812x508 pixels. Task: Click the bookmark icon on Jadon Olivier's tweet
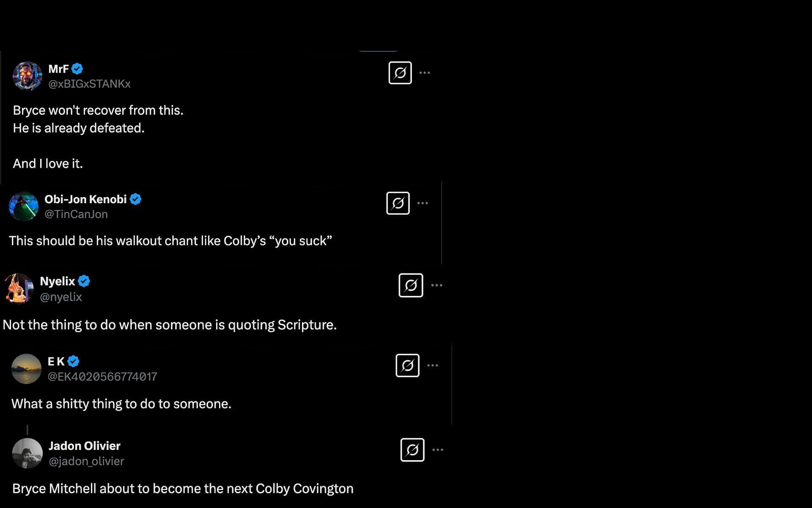tap(412, 450)
